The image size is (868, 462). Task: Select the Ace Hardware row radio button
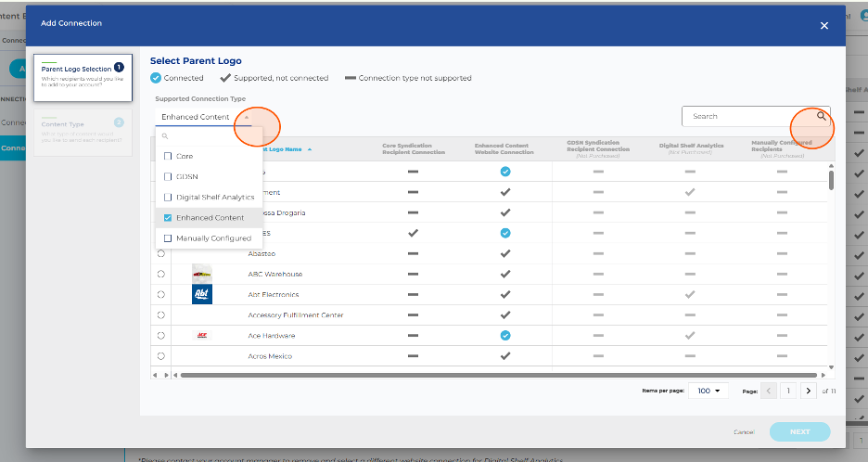coord(161,336)
